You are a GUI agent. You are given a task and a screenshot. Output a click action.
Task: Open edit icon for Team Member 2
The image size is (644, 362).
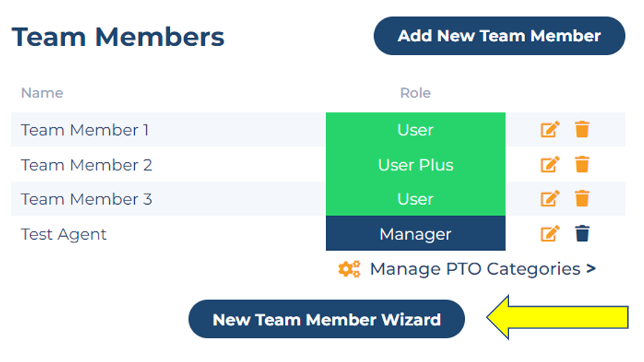[x=550, y=165]
